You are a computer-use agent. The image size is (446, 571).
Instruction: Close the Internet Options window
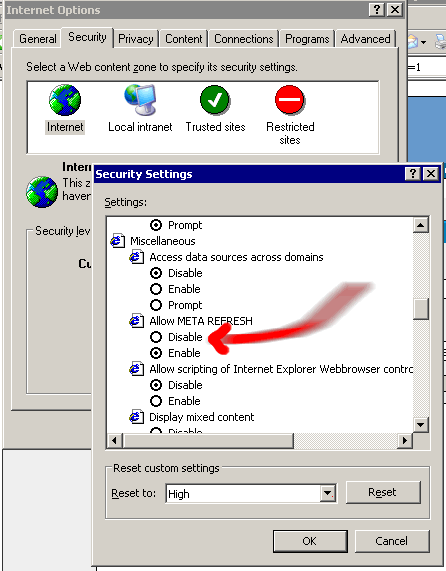[395, 9]
